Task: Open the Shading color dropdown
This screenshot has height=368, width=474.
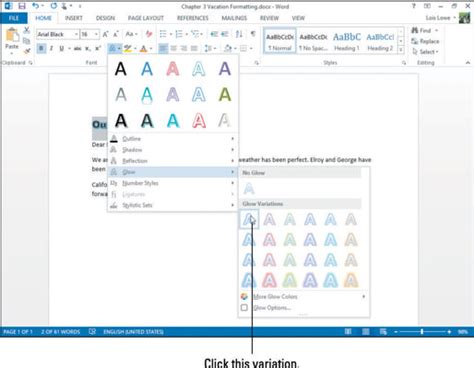Action: click(236, 49)
